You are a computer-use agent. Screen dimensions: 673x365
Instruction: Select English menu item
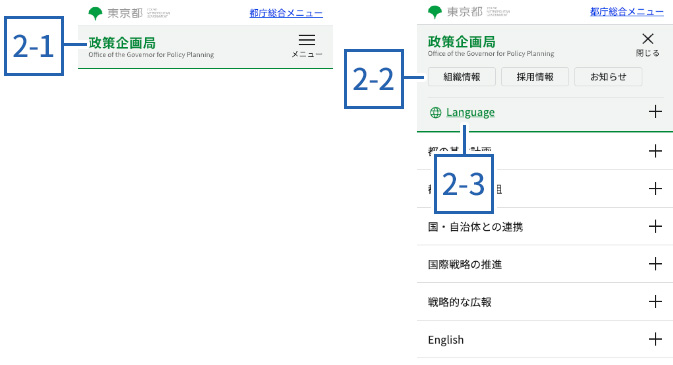click(446, 340)
